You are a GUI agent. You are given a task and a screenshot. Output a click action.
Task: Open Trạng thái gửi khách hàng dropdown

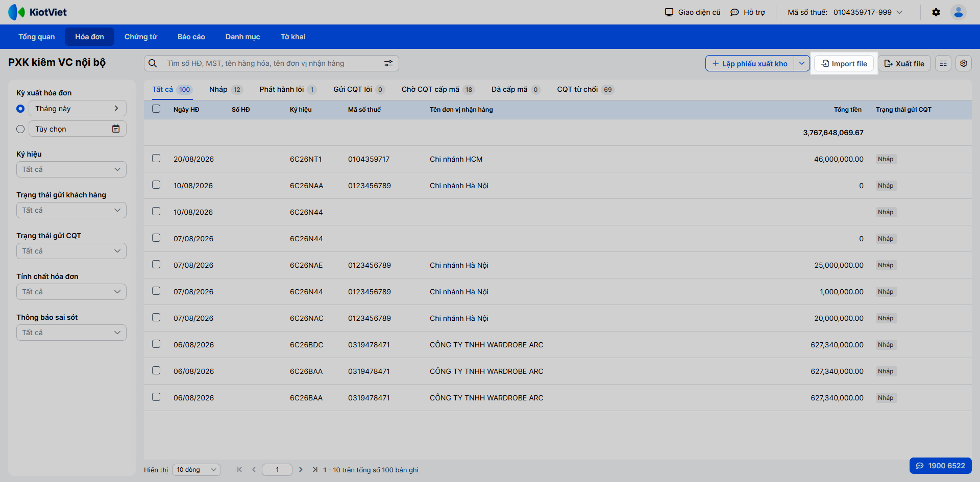71,210
